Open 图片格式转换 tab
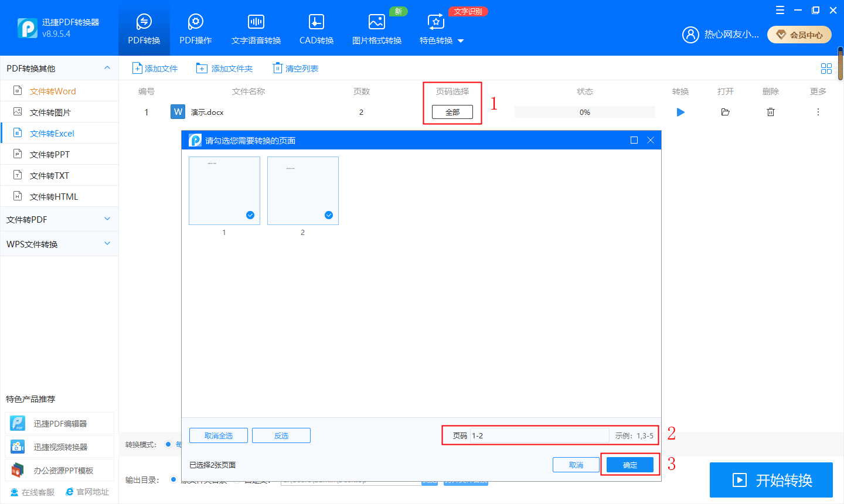 click(x=377, y=29)
